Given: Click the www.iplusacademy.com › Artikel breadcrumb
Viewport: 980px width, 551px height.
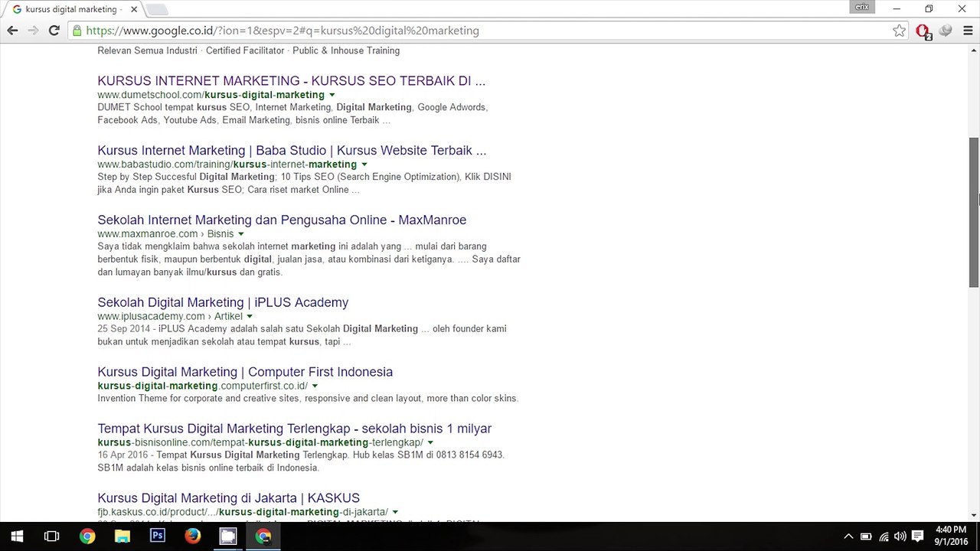Looking at the screenshot, I should tap(170, 317).
